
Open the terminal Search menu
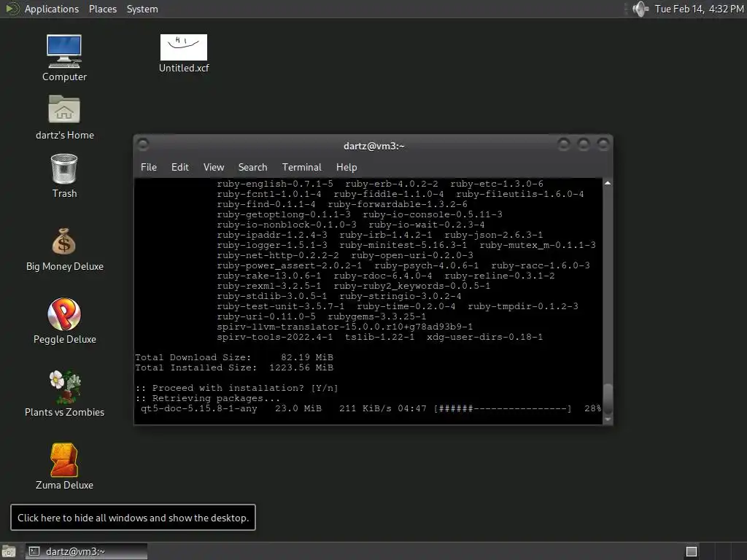[252, 167]
